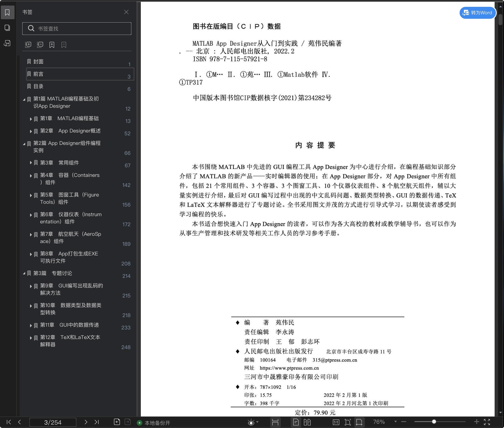The width and height of the screenshot is (504, 428).
Task: Click the ISBN 978-7-115-57921-8 text
Action: [x=230, y=59]
